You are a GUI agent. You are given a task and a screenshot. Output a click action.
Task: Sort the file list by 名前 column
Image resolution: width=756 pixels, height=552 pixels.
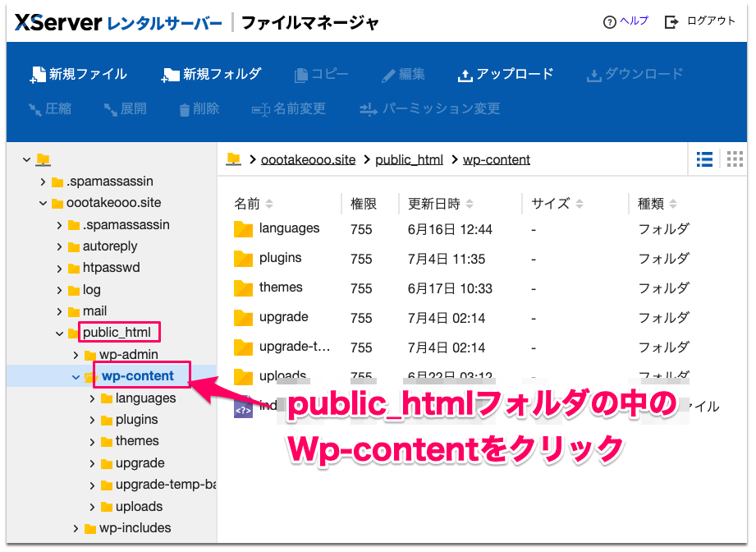click(254, 204)
